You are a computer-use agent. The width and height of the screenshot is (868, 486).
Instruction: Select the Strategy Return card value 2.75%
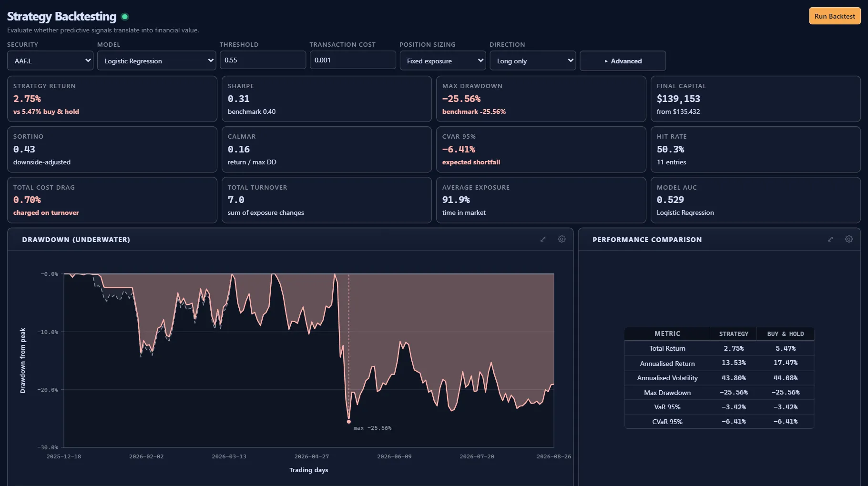tap(27, 99)
